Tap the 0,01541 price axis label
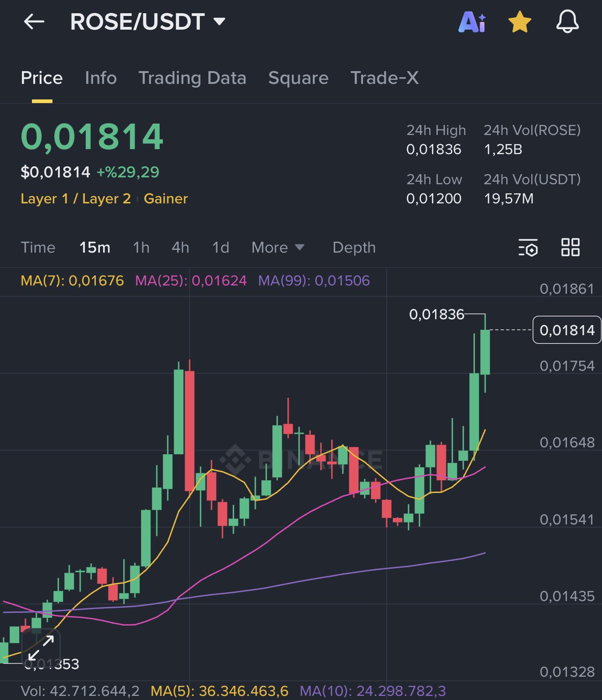The width and height of the screenshot is (602, 700). pos(567,519)
